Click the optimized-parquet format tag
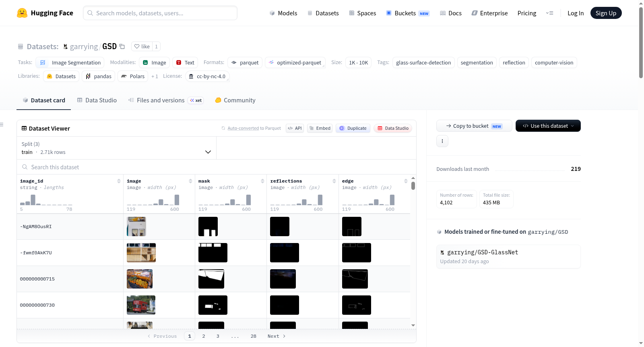Screen dimensions: 644x347 (295, 62)
